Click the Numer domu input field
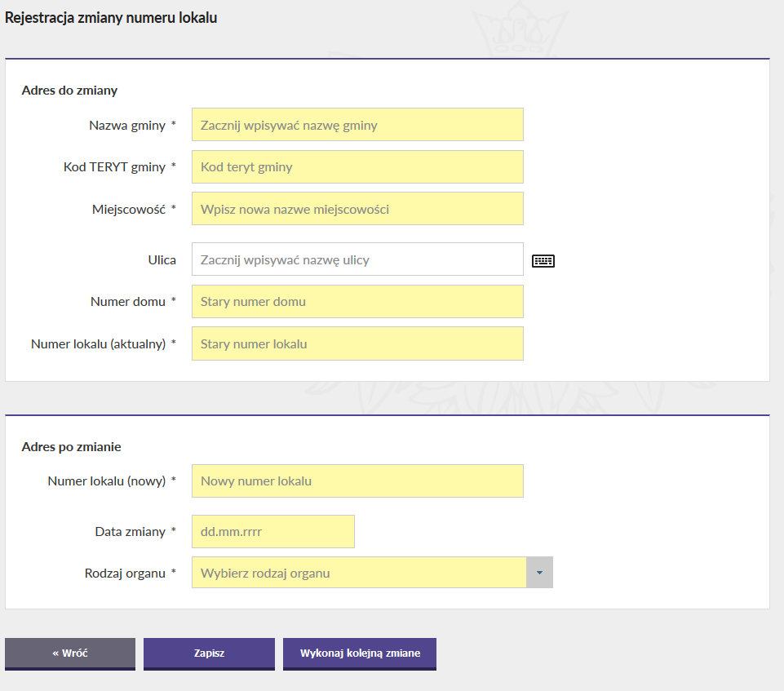 coord(357,302)
